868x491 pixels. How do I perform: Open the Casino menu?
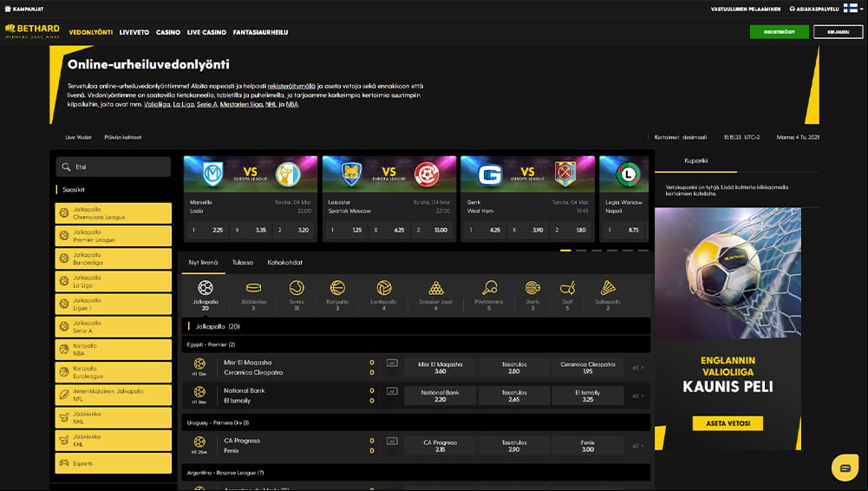pyautogui.click(x=167, y=32)
